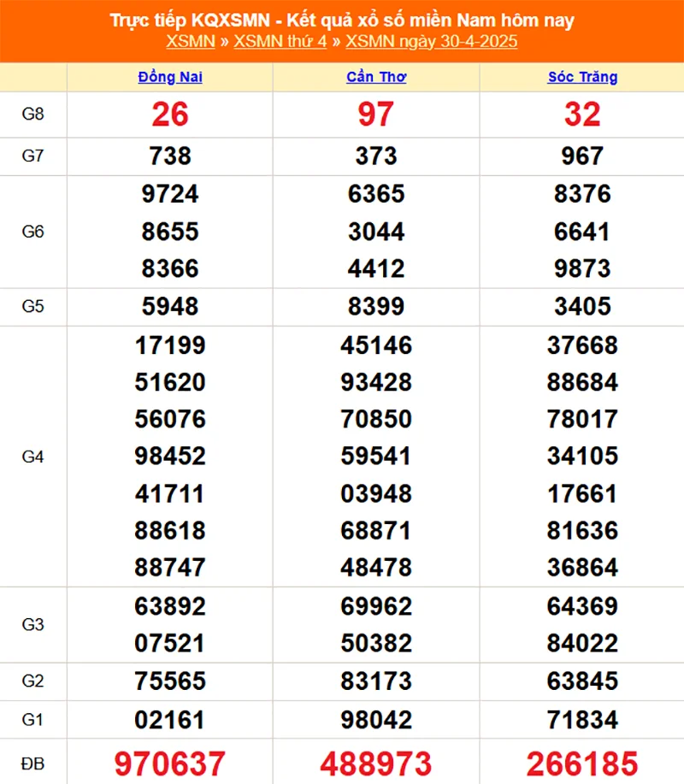This screenshot has height=784, width=684.
Task: Select G1 result 02161
Action: [170, 719]
